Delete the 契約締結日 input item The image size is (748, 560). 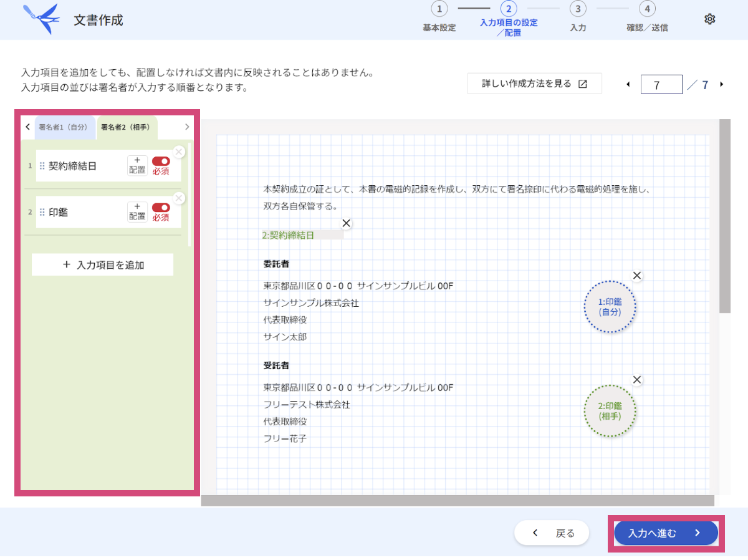pyautogui.click(x=179, y=152)
